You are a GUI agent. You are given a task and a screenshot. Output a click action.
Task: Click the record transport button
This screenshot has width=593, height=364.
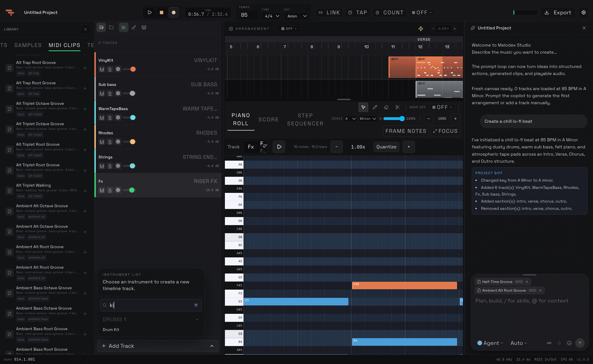(x=173, y=12)
